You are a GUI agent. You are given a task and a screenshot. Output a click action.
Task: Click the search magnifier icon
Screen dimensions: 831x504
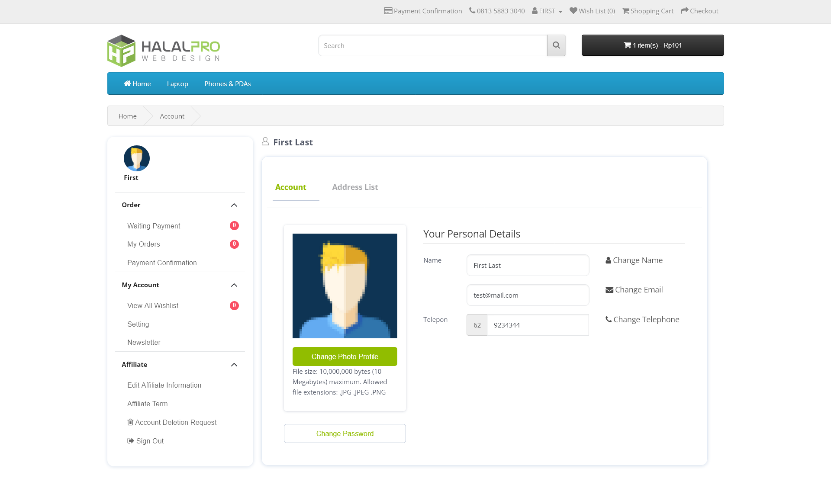pyautogui.click(x=556, y=45)
